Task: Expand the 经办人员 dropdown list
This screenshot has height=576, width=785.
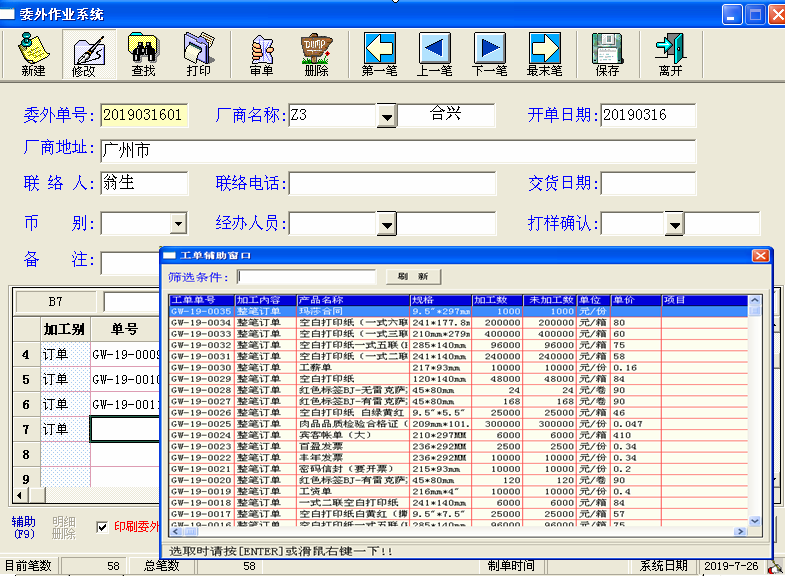Action: point(386,224)
